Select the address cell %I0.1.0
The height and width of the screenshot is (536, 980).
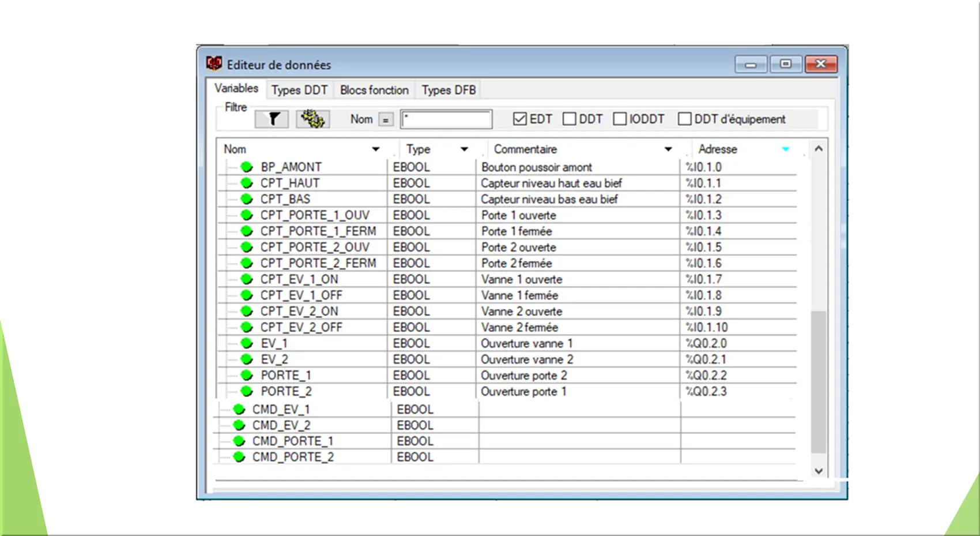[x=703, y=167]
